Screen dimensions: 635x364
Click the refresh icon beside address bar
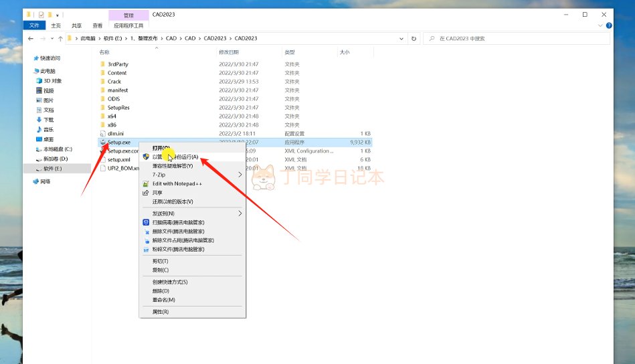(414, 39)
